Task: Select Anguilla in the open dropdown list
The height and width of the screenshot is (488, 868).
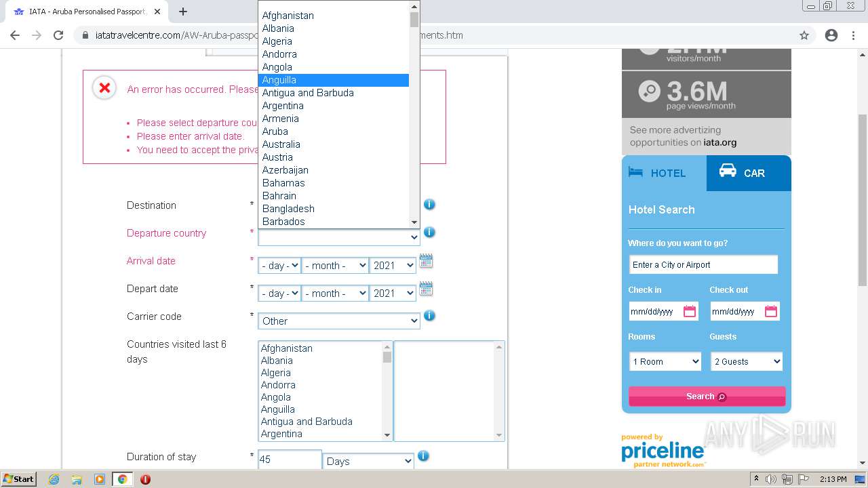Action: tap(334, 80)
